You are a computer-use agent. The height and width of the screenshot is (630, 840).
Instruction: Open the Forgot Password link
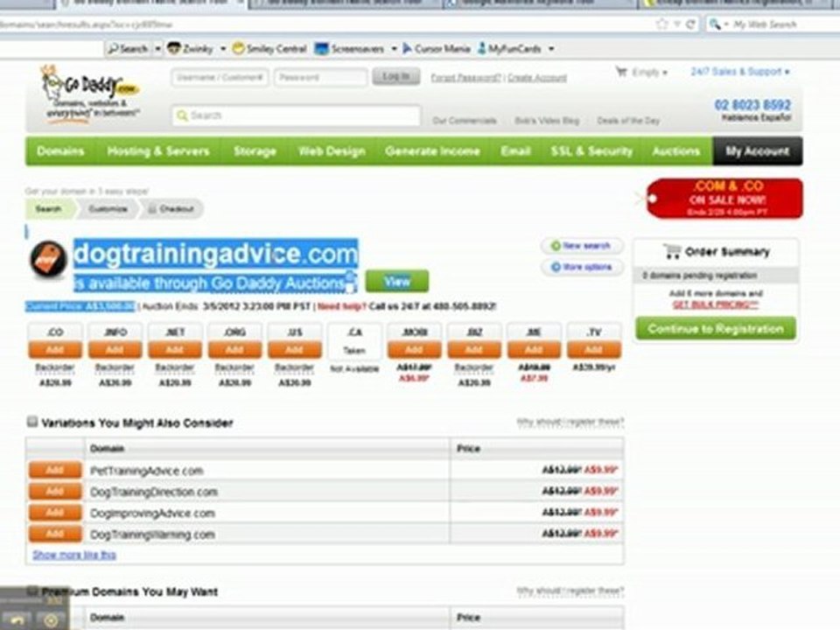(x=465, y=78)
